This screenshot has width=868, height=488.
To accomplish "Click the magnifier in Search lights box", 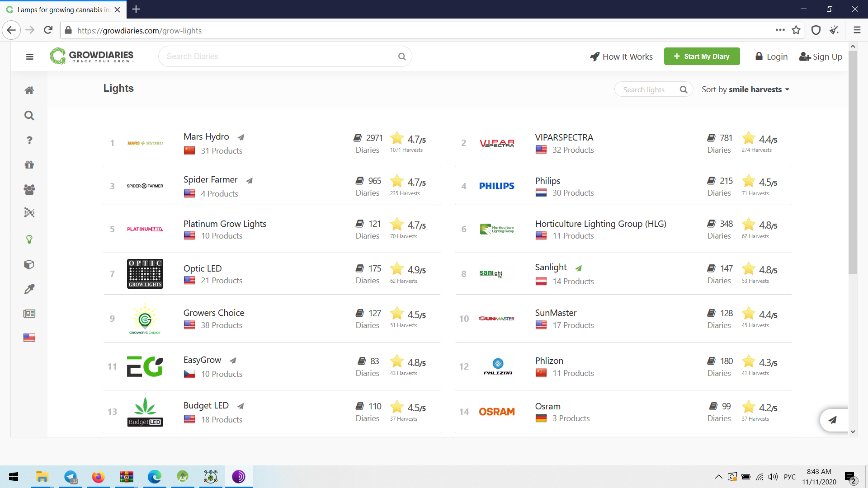I will point(684,89).
